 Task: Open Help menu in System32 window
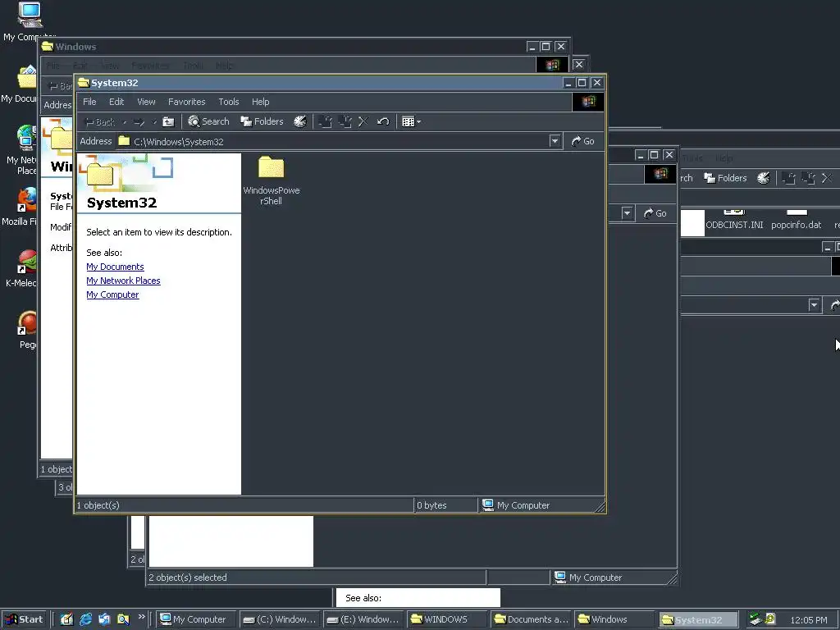[260, 102]
